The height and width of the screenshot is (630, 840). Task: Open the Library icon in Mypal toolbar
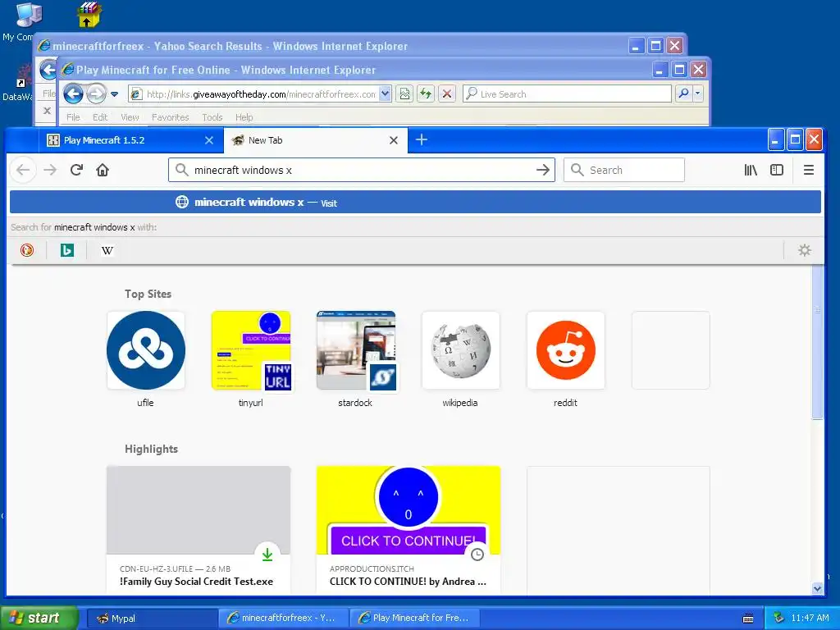click(x=751, y=171)
